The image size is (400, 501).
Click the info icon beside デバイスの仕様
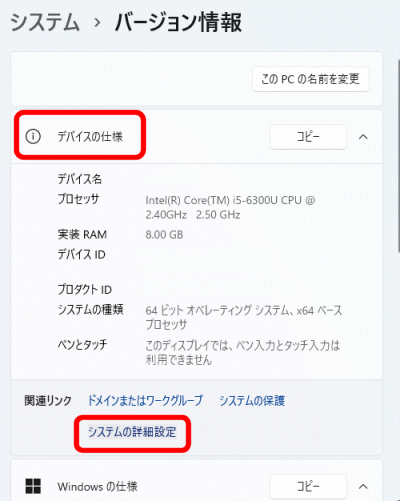click(x=33, y=136)
